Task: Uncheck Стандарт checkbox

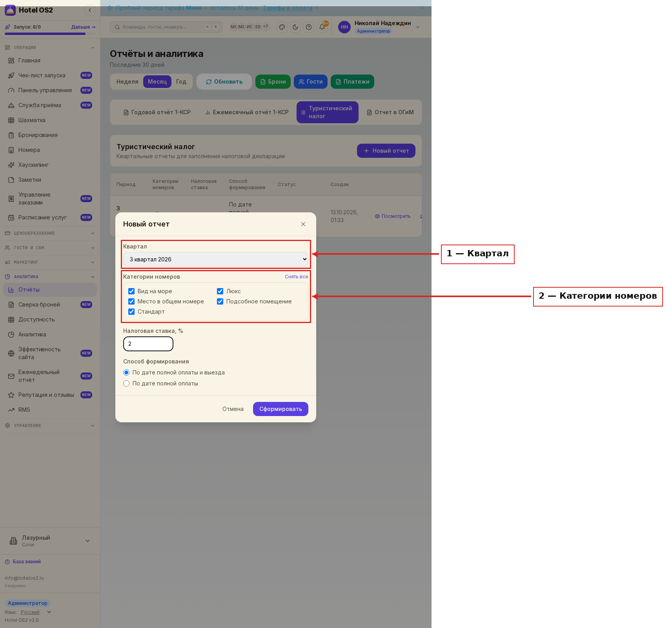Action: (131, 312)
